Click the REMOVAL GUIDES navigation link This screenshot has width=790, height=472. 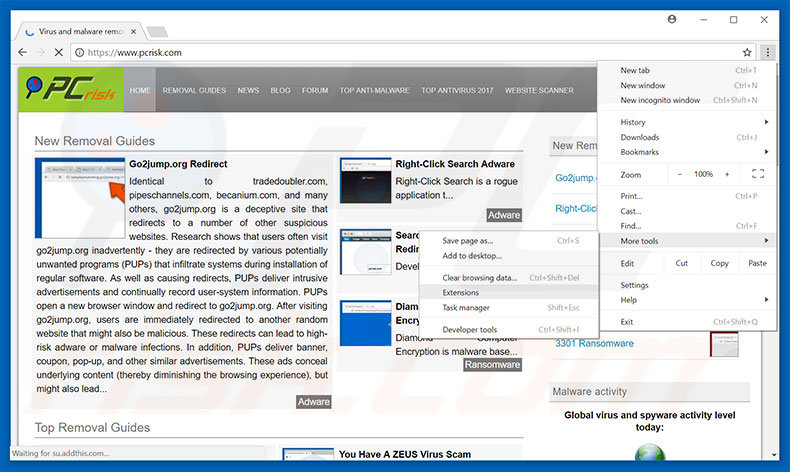click(194, 90)
